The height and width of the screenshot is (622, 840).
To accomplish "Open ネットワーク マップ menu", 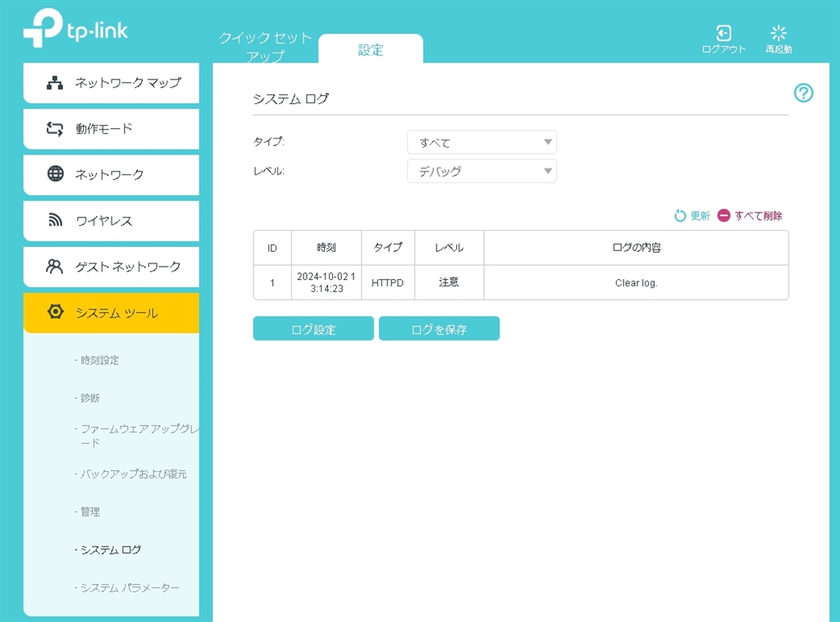I will coord(112,83).
